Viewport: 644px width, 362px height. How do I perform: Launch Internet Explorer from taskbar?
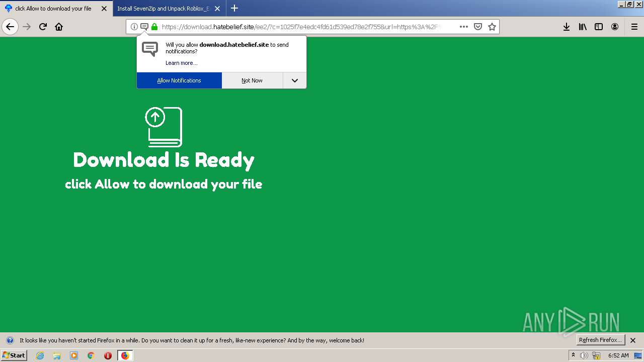click(40, 355)
